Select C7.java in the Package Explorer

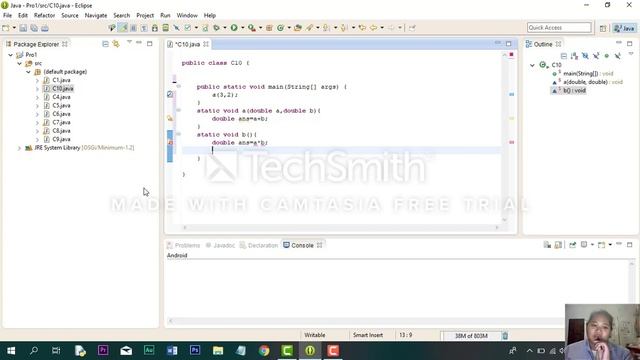pyautogui.click(x=61, y=122)
